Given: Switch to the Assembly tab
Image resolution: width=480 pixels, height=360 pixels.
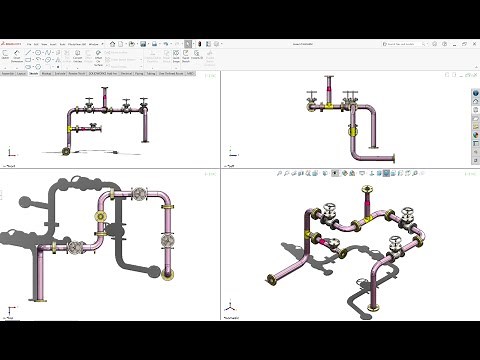Looking at the screenshot, I should (x=8, y=73).
